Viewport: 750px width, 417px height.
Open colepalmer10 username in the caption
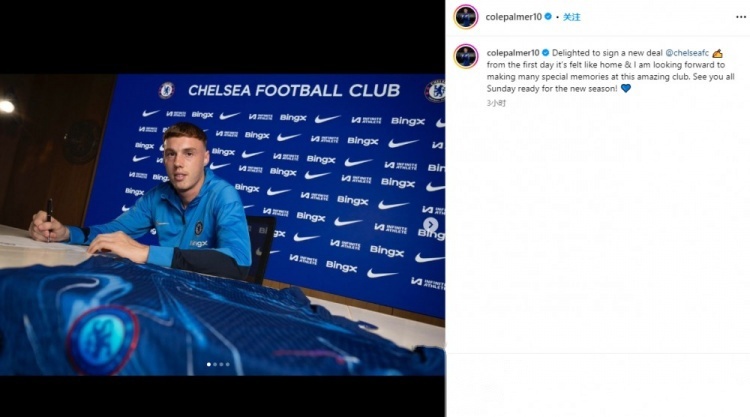click(x=513, y=53)
